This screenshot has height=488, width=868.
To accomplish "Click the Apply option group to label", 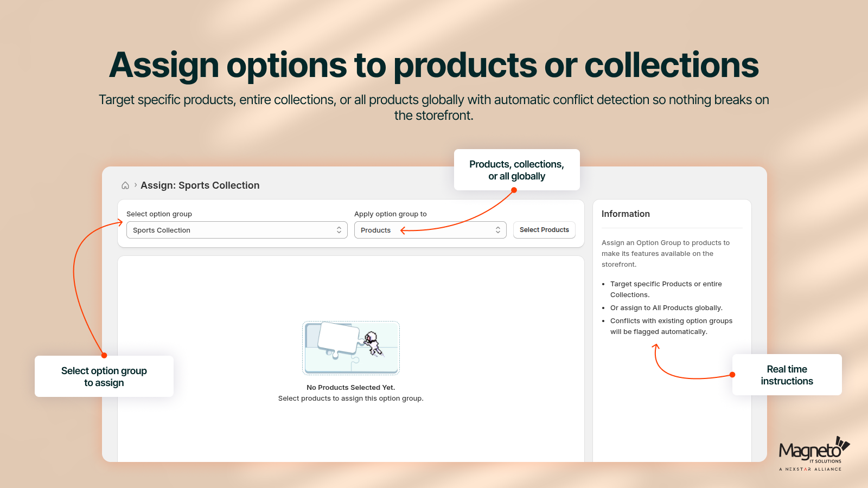I will (391, 214).
